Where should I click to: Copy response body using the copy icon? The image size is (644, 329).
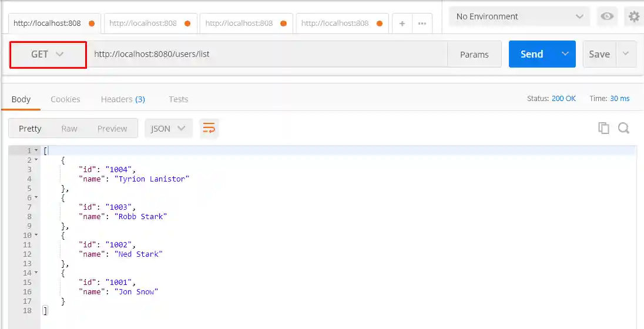click(x=603, y=128)
